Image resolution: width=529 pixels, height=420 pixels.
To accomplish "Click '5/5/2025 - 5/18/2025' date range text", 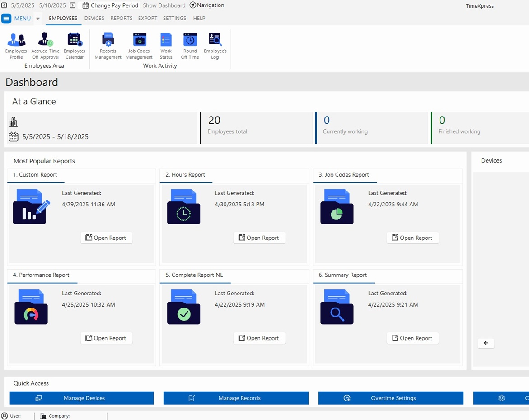I will point(55,137).
